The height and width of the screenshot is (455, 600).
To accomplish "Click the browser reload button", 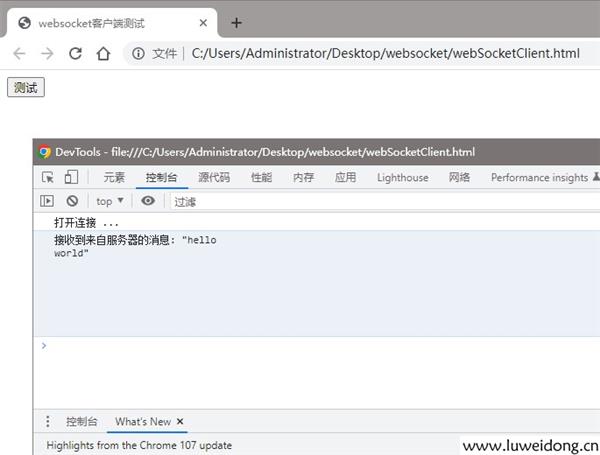I will click(x=75, y=54).
